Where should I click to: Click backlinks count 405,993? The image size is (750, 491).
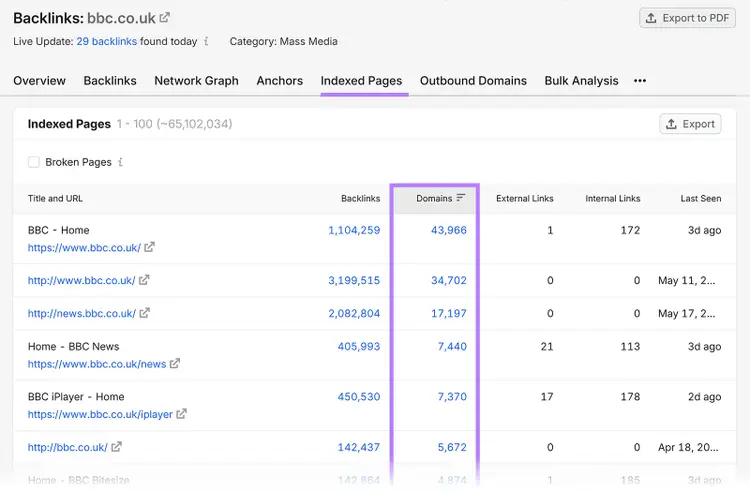tap(359, 346)
